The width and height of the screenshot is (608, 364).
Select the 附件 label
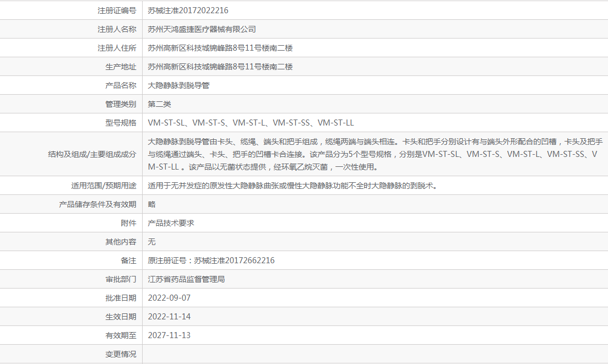pos(128,223)
